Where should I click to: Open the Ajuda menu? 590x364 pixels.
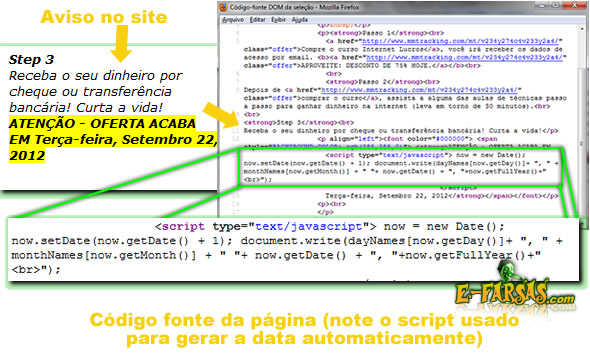pos(300,20)
